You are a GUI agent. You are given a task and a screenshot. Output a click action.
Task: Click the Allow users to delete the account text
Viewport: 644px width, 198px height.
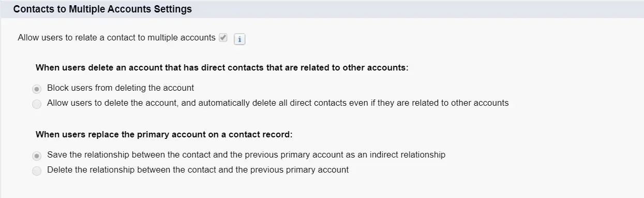point(278,103)
